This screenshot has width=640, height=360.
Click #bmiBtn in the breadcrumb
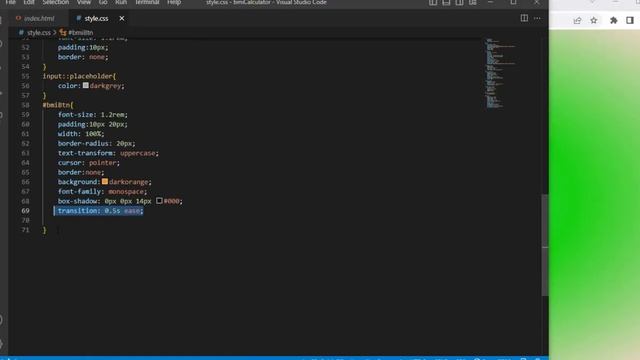click(x=81, y=33)
